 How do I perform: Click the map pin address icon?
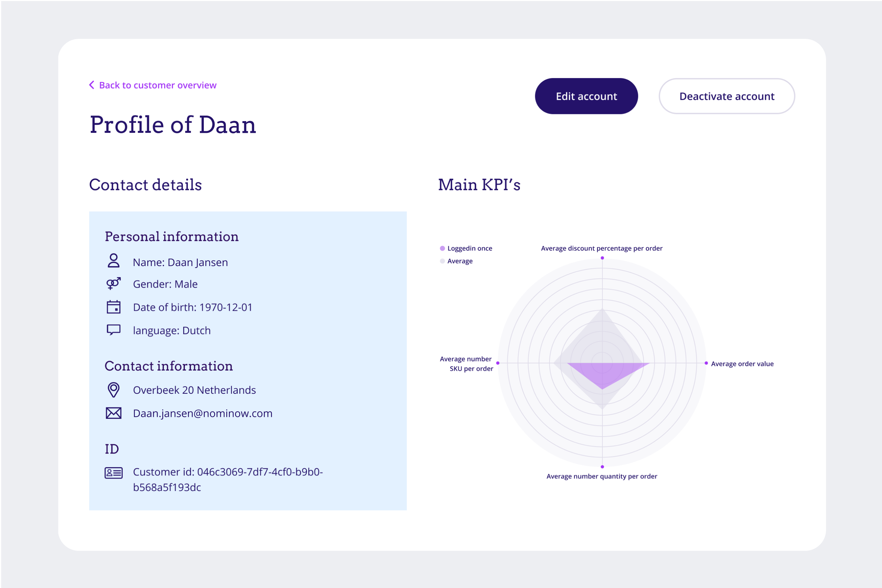113,389
